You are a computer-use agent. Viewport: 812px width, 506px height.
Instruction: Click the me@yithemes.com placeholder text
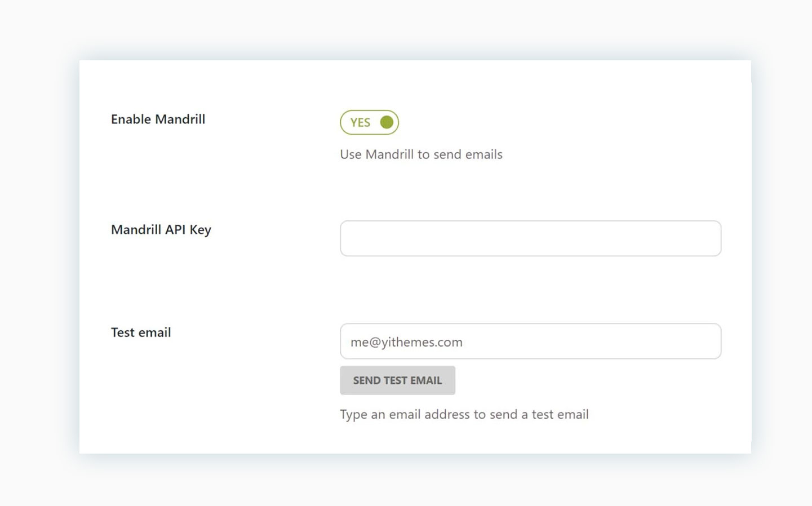click(406, 342)
